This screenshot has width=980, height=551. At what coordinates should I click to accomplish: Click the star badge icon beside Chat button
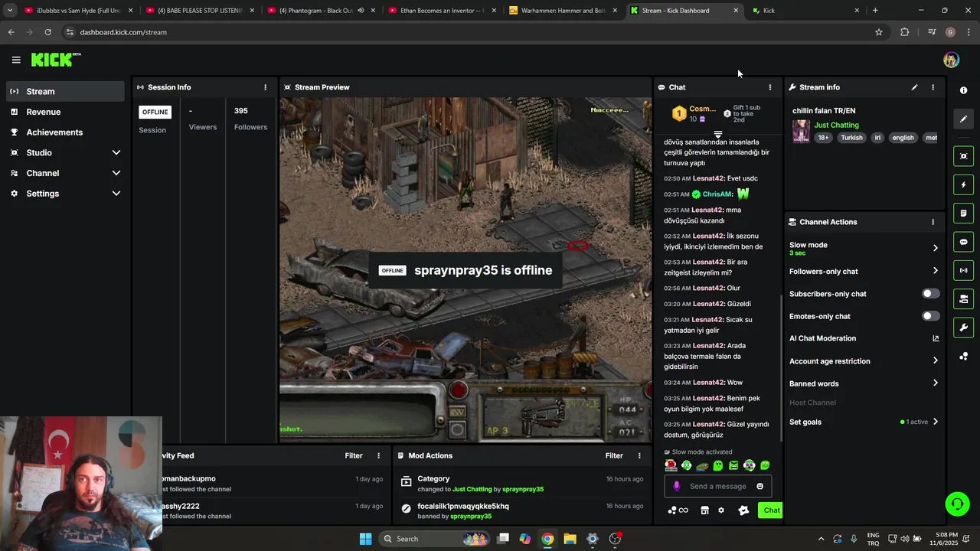pyautogui.click(x=743, y=510)
